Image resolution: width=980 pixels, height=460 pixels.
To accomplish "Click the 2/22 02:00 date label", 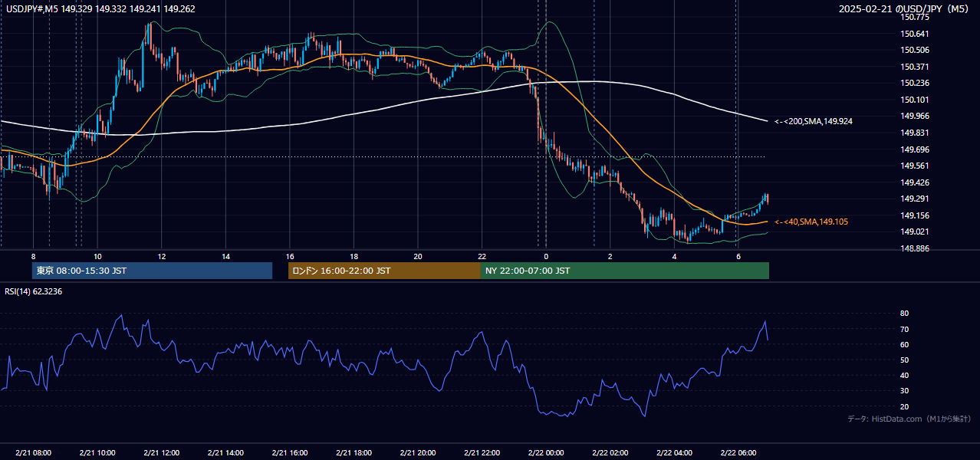I will 610,453.
